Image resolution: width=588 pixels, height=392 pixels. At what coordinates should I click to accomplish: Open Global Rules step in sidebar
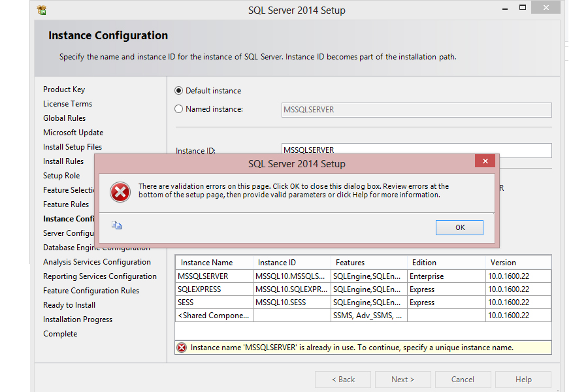click(x=65, y=118)
